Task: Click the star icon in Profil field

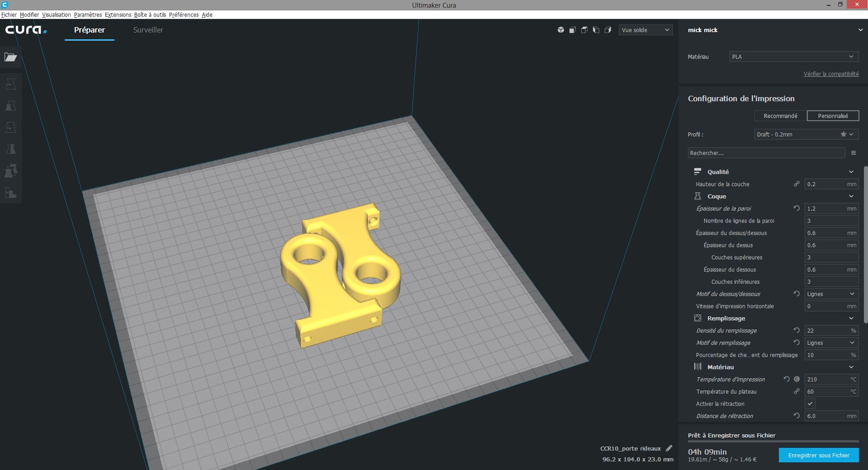Action: click(843, 134)
